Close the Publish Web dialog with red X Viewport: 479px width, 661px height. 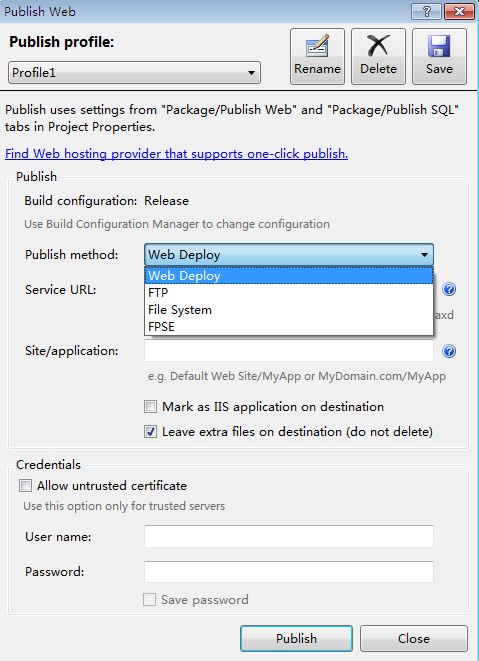click(x=459, y=11)
